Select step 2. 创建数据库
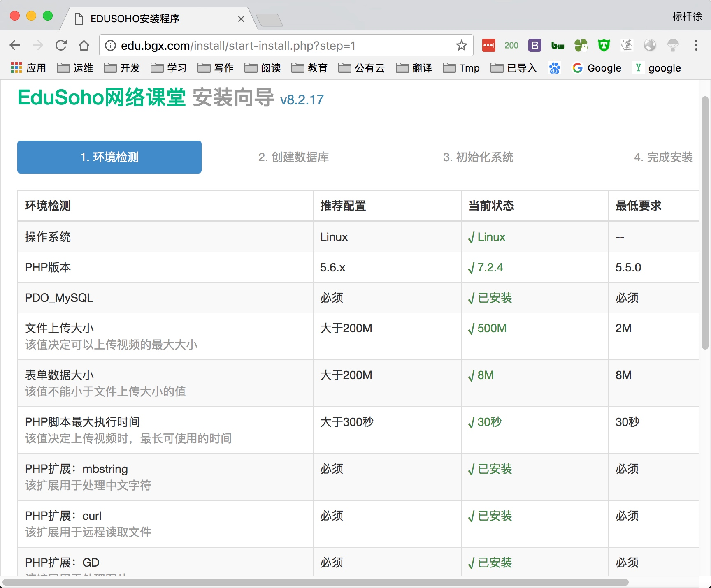Viewport: 711px width, 588px height. [294, 157]
